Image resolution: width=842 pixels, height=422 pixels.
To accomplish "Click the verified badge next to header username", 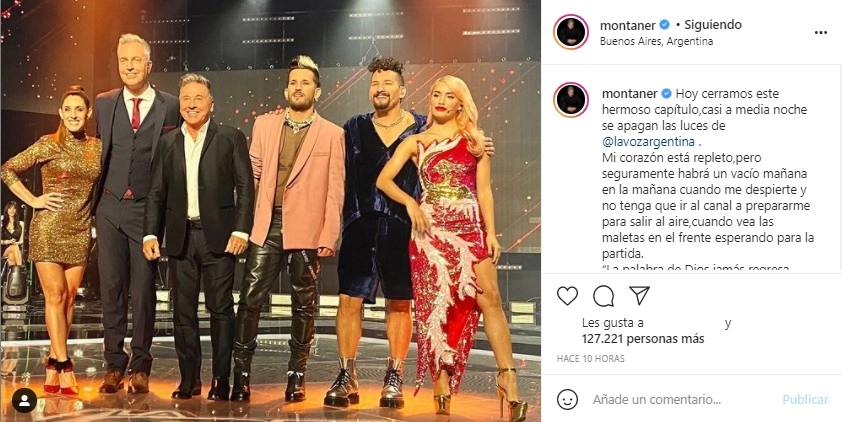I will click(x=664, y=25).
